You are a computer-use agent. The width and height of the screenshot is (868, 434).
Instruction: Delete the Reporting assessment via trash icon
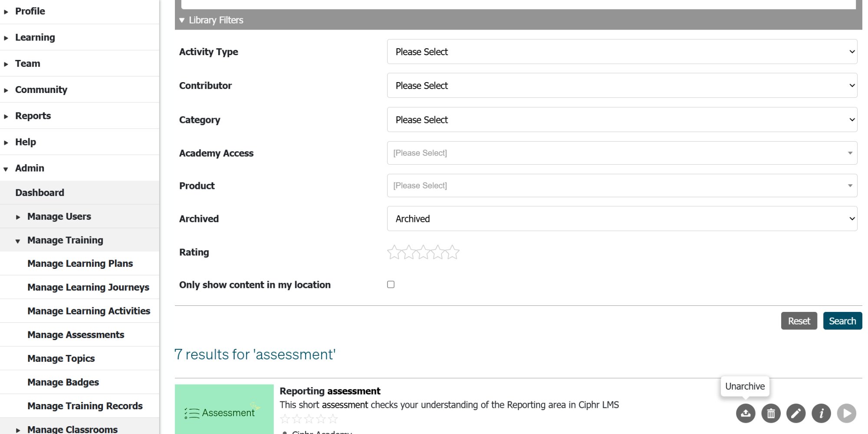pyautogui.click(x=771, y=413)
